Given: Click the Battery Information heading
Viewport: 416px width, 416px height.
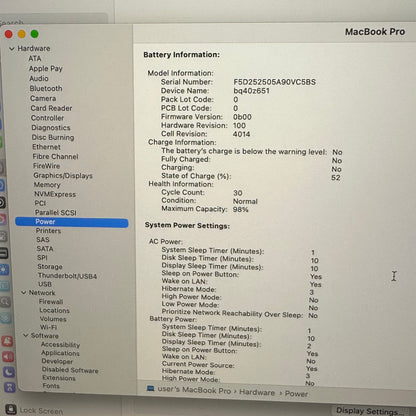Looking at the screenshot, I should point(182,55).
